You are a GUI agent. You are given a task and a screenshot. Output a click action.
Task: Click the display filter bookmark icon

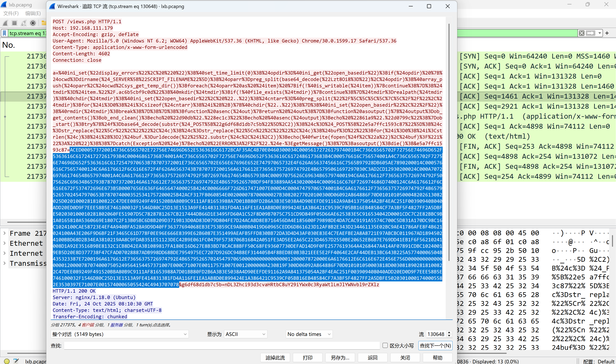click(x=4, y=33)
